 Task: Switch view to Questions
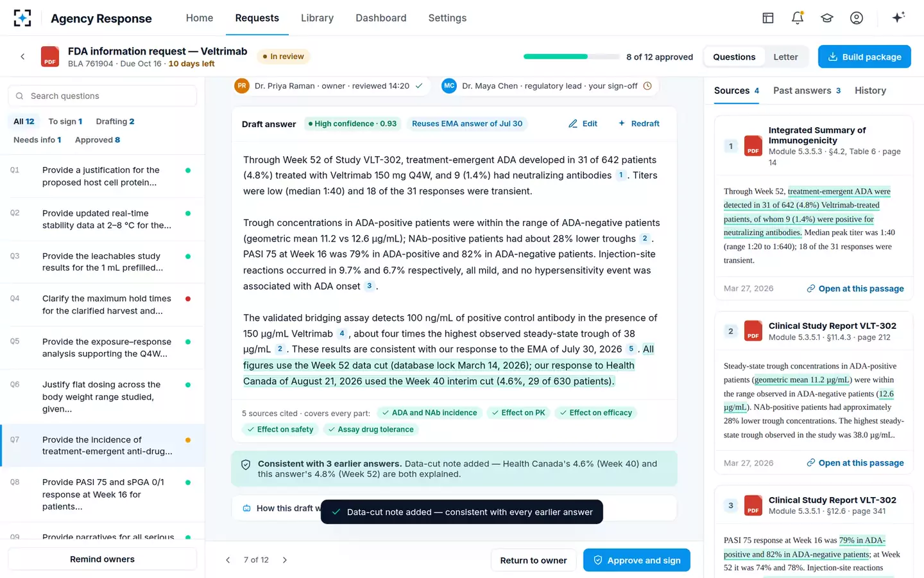tap(734, 57)
